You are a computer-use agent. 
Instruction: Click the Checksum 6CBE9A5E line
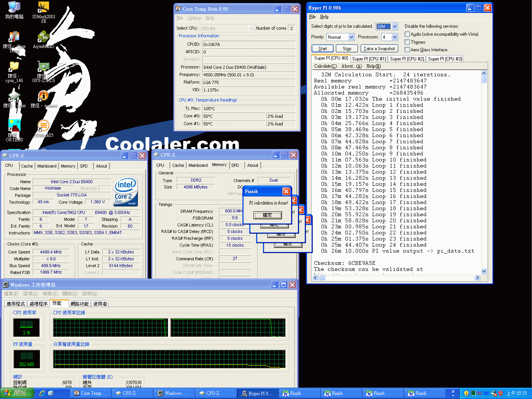coord(345,263)
